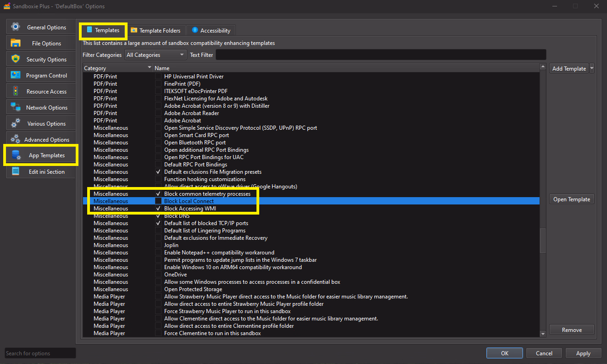Click the Resource Access traffic light icon
The height and width of the screenshot is (364, 607).
(16, 91)
